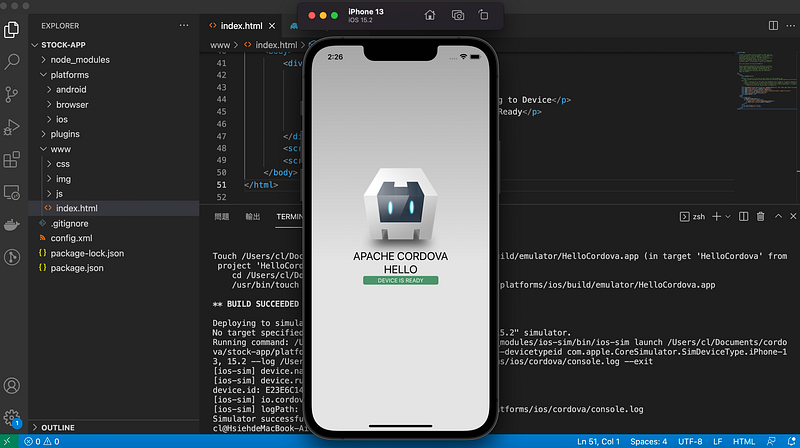Open the feedback icon in status bar
Viewport: 800px width, 448px height.
771,441
